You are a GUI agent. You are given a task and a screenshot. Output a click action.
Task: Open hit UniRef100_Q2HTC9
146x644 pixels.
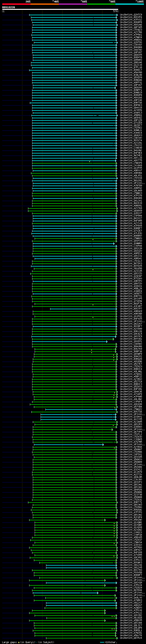point(131,15)
